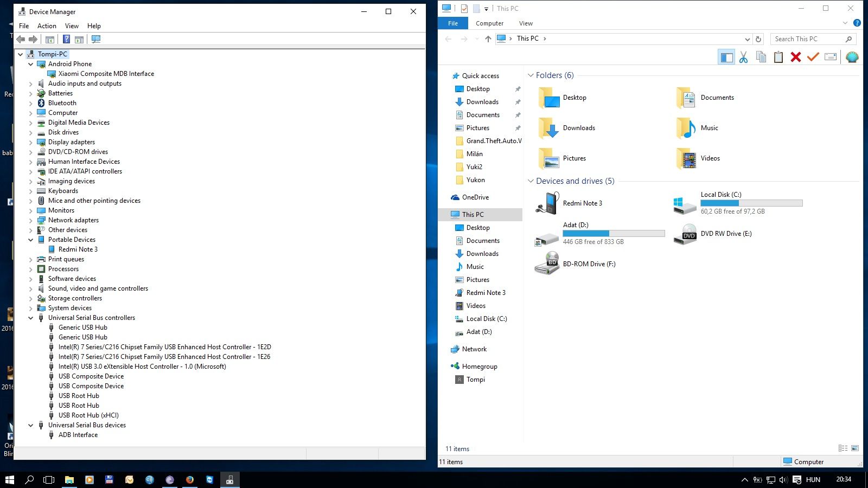Click the Search This PC field
The height and width of the screenshot is (488, 868).
pyautogui.click(x=813, y=39)
